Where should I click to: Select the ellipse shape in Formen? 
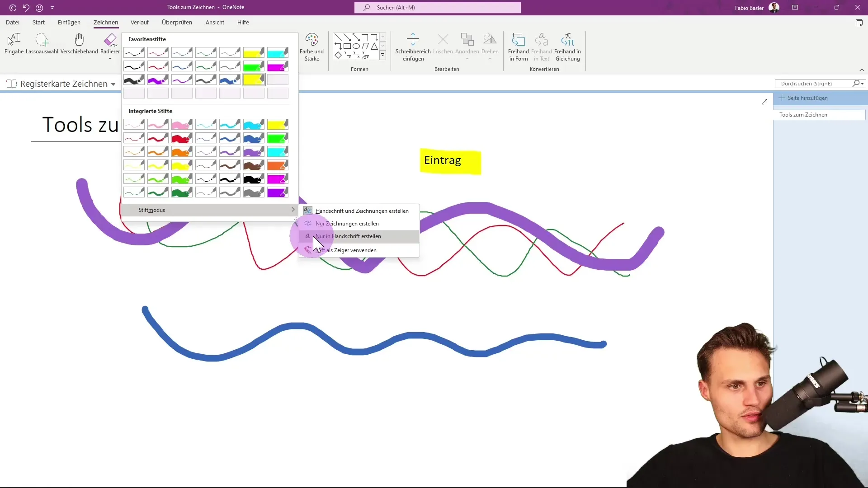(356, 46)
